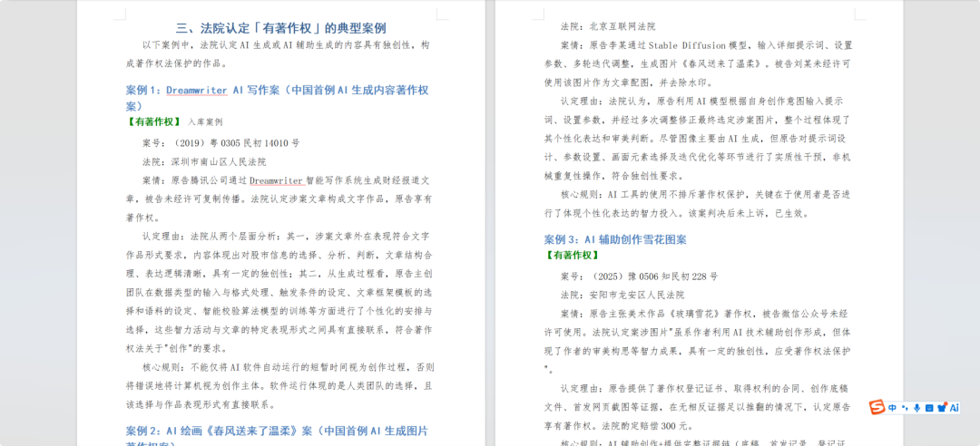Click the line starting 案情:原告主张美术作品《玻璃雪花》
The height and width of the screenshot is (446, 980).
(704, 314)
